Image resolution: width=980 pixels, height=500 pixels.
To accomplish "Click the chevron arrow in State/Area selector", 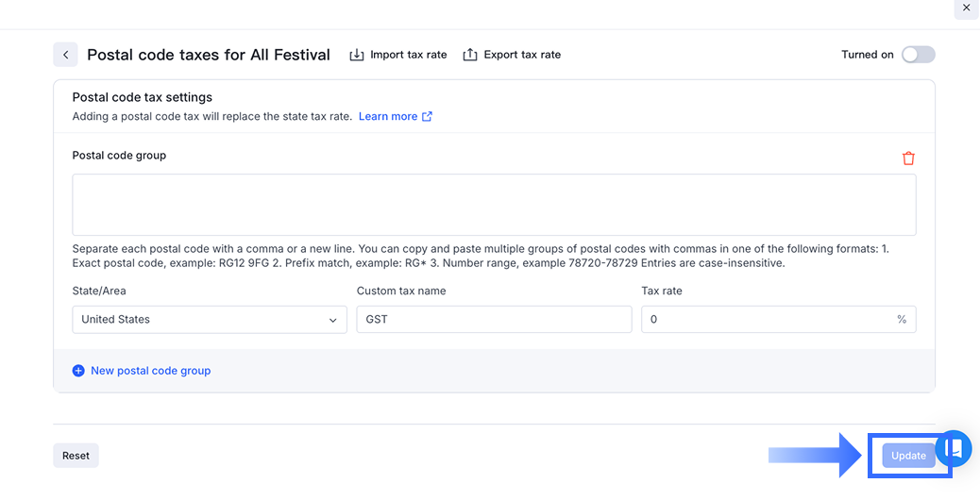I will 332,321.
